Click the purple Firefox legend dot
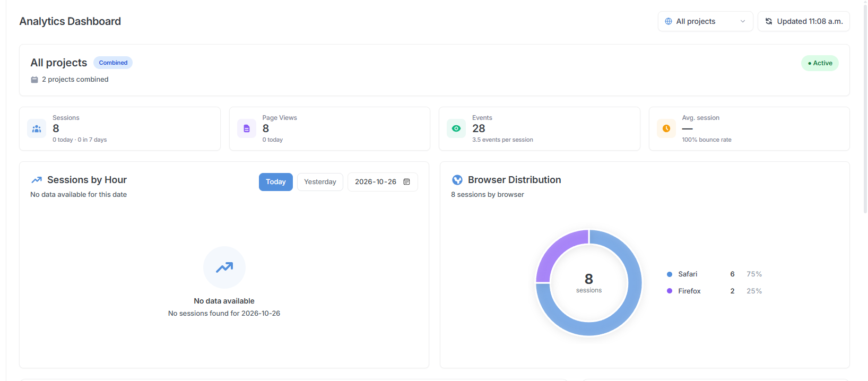Image resolution: width=868 pixels, height=381 pixels. click(670, 291)
